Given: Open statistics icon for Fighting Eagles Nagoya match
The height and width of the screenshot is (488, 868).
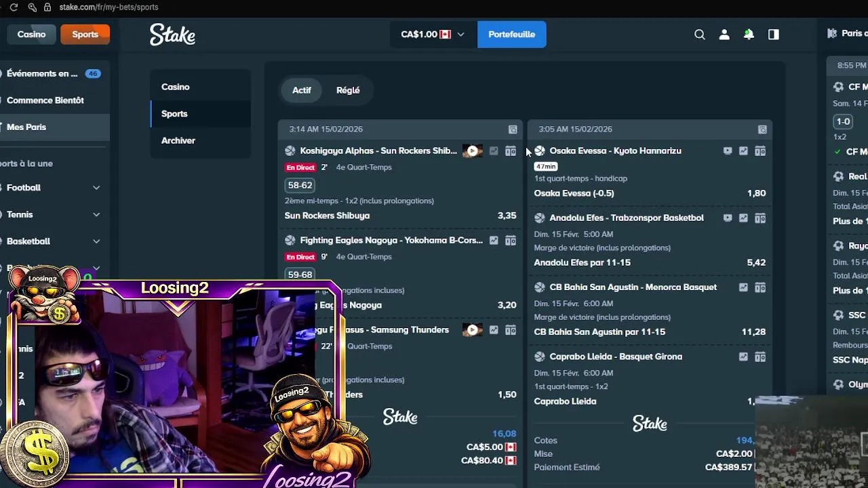Looking at the screenshot, I should (x=494, y=241).
